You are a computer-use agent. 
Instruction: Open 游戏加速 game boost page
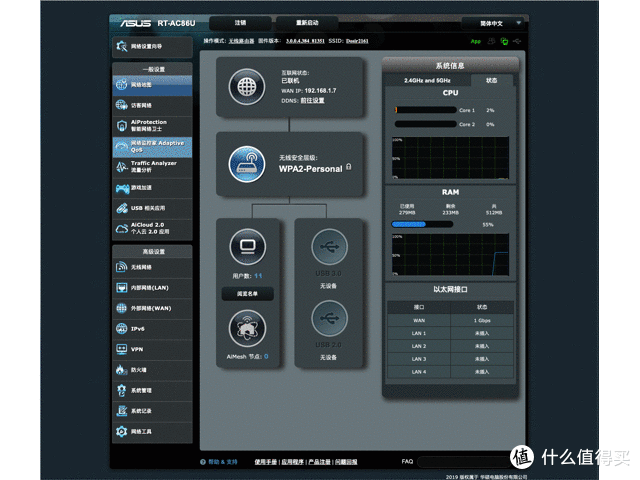[152, 188]
